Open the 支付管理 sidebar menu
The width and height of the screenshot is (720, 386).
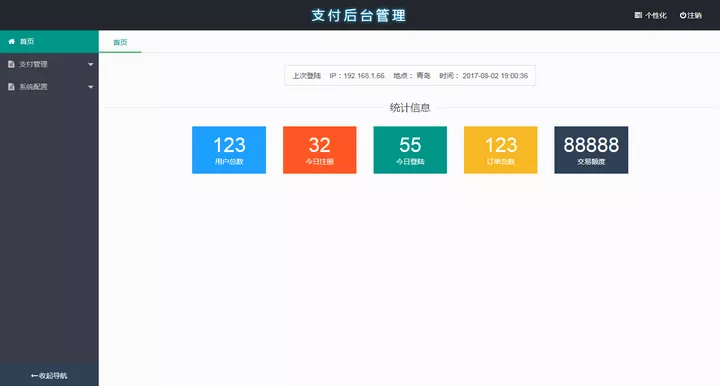tap(49, 64)
